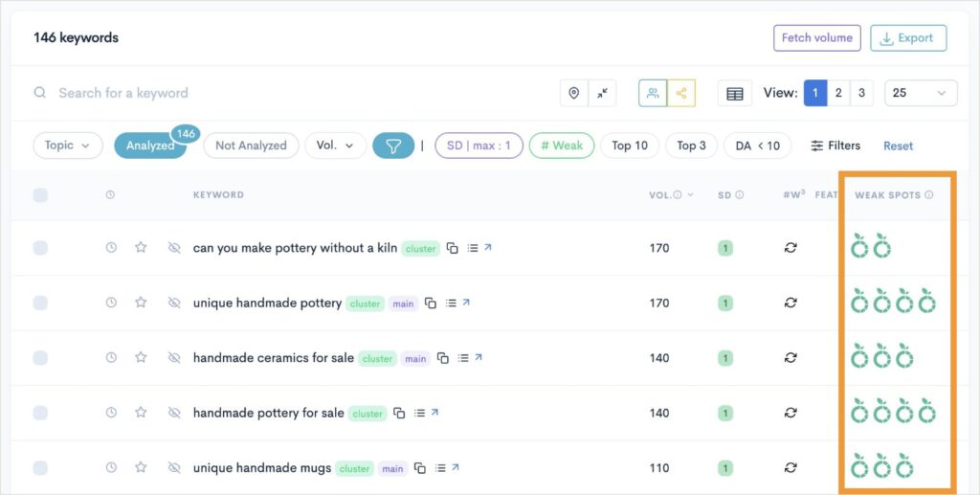Copy the 'unique handmade pottery' keyword
The width and height of the screenshot is (980, 495).
pos(431,304)
